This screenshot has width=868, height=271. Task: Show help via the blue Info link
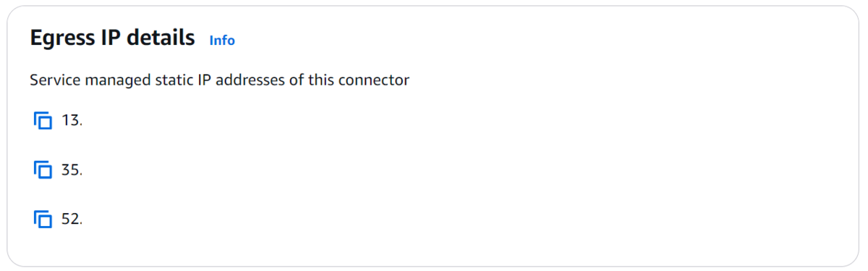222,41
